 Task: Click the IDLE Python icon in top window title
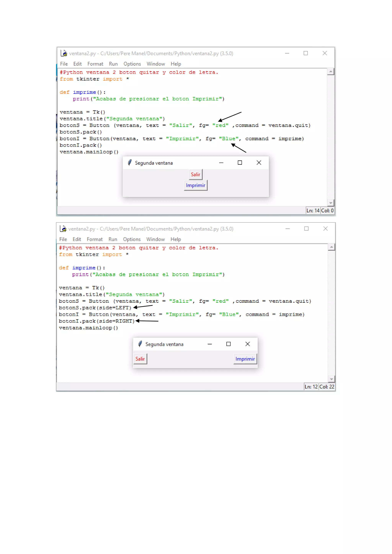pos(64,53)
